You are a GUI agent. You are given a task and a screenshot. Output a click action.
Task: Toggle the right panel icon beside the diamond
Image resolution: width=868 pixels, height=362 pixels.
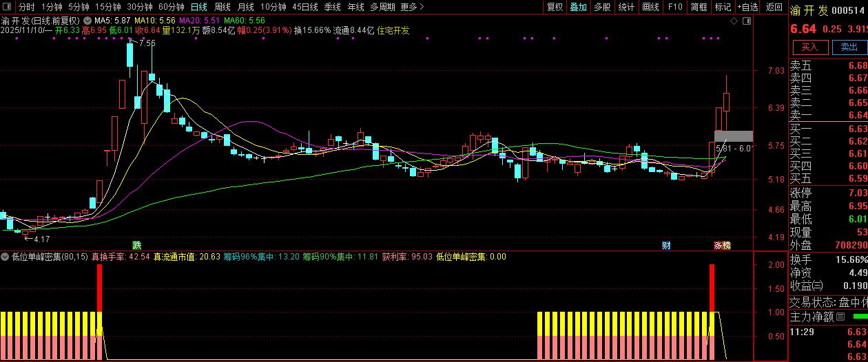(x=747, y=21)
